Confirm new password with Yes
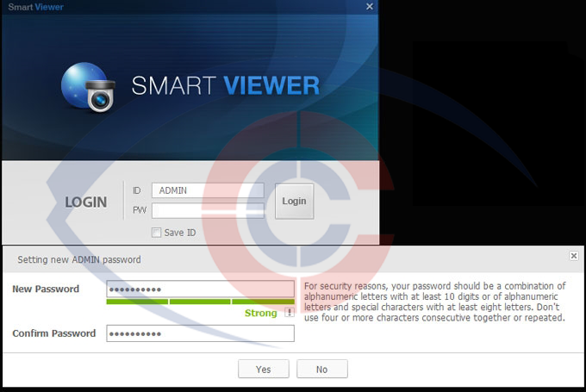Image resolution: width=586 pixels, height=392 pixels. [264, 370]
